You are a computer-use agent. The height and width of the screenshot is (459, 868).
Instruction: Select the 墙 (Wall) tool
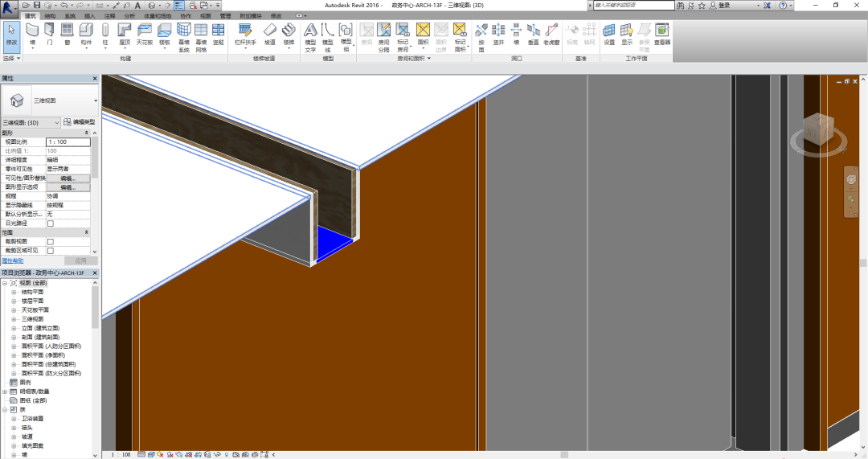coord(32,35)
